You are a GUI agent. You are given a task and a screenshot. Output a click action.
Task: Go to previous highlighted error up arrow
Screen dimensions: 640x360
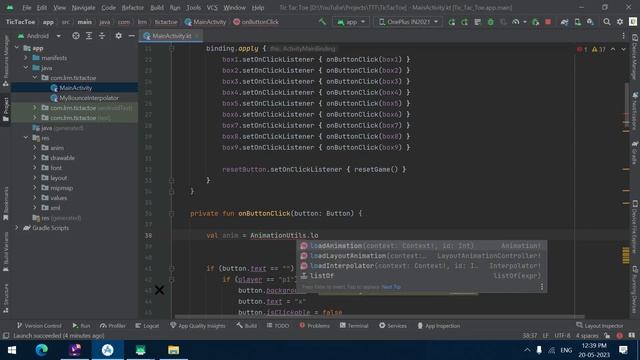[613, 49]
